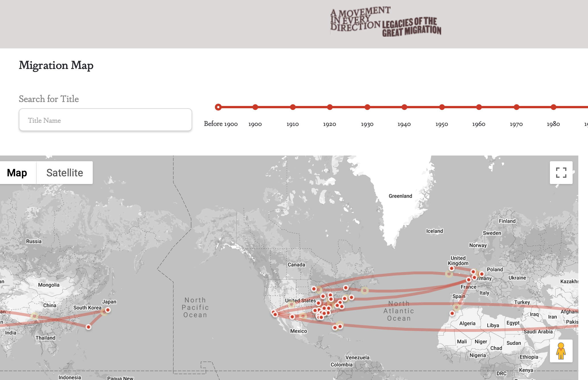Image resolution: width=588 pixels, height=380 pixels.
Task: Focus the Title Name search field
Action: 105,120
